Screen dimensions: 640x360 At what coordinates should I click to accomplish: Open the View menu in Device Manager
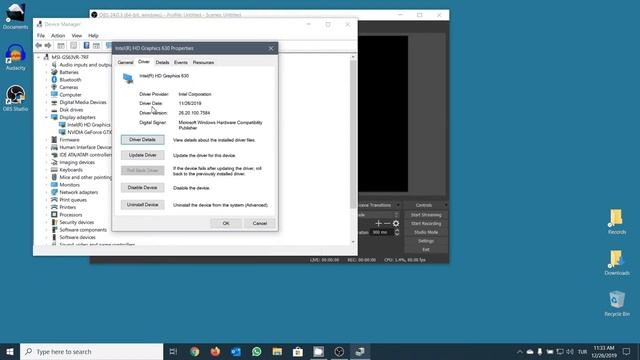(77, 36)
